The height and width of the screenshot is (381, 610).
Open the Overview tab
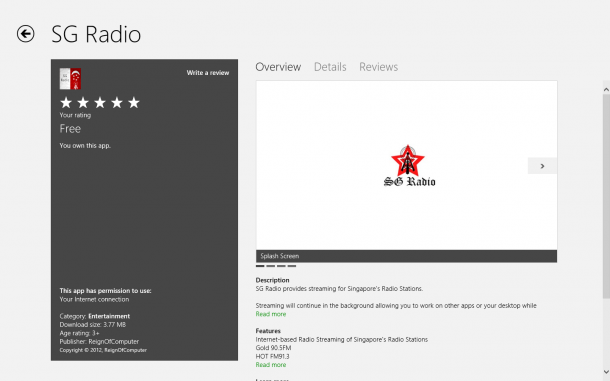pyautogui.click(x=278, y=67)
